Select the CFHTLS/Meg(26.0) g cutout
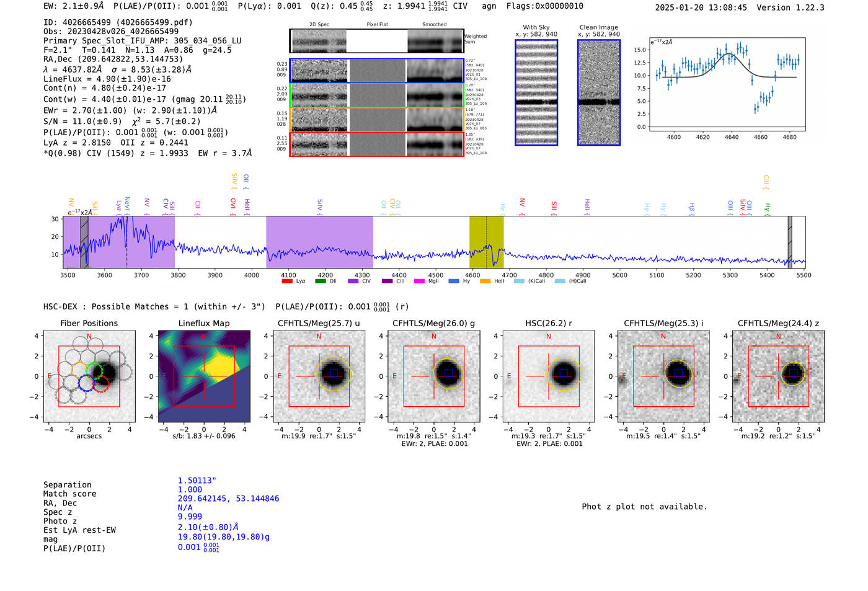This screenshot has width=868, height=591. 433,376
